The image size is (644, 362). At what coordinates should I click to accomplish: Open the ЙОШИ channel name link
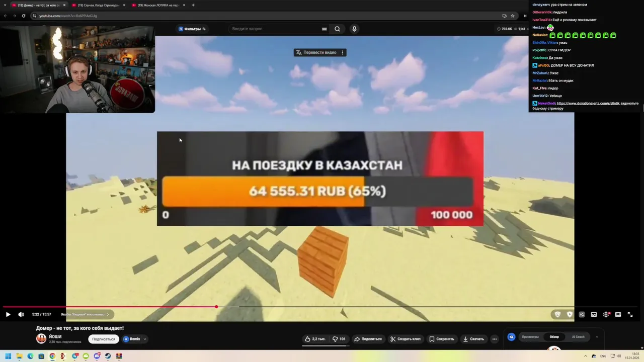(x=55, y=336)
